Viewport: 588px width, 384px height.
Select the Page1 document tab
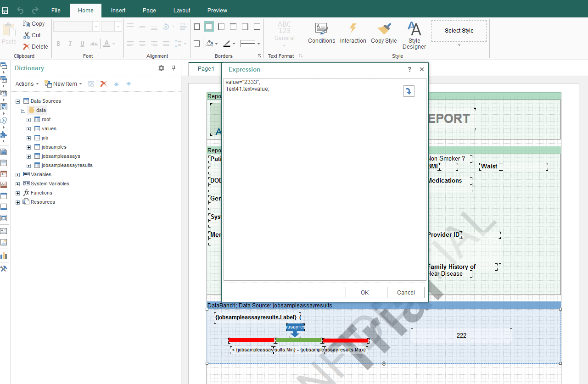pos(206,69)
